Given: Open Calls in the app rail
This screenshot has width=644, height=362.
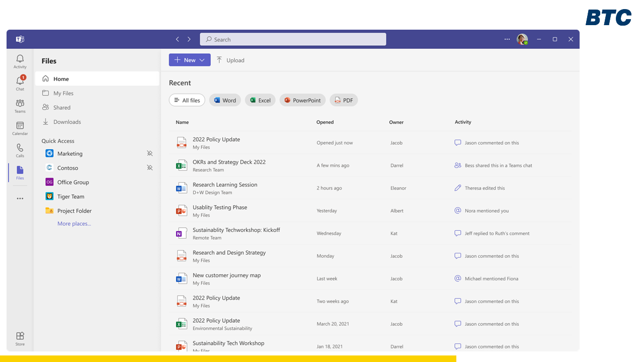Looking at the screenshot, I should (x=20, y=150).
